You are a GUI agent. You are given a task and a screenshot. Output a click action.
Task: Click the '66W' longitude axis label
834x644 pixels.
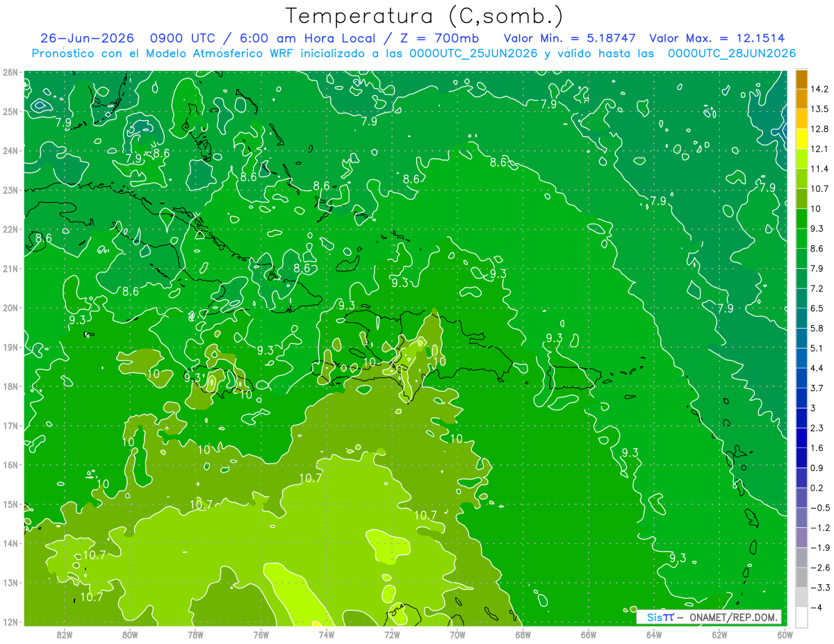(x=589, y=634)
